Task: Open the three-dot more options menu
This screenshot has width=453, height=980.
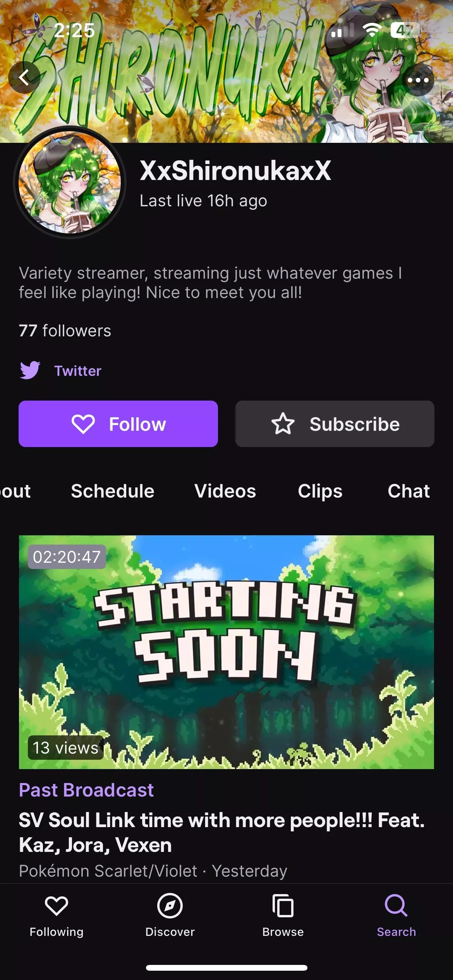Action: 418,81
